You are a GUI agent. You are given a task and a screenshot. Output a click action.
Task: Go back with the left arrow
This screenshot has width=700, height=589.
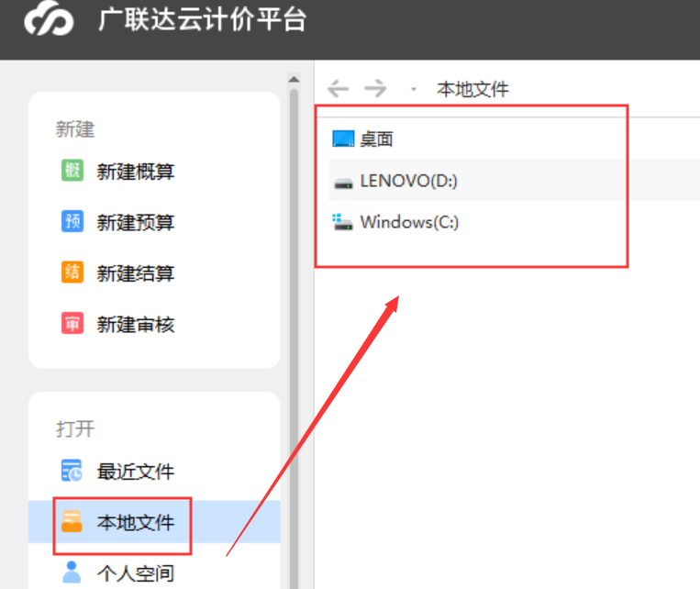click(338, 88)
